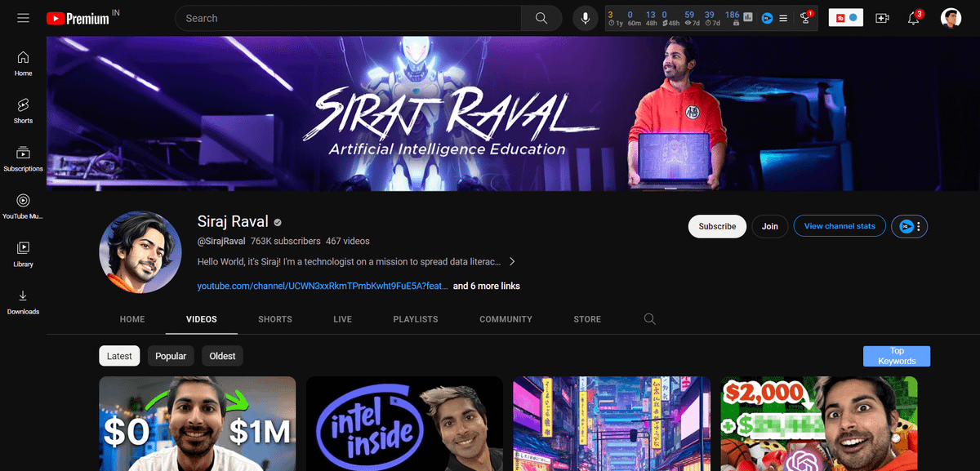
Task: Search within channel magnifier icon
Action: (x=650, y=319)
